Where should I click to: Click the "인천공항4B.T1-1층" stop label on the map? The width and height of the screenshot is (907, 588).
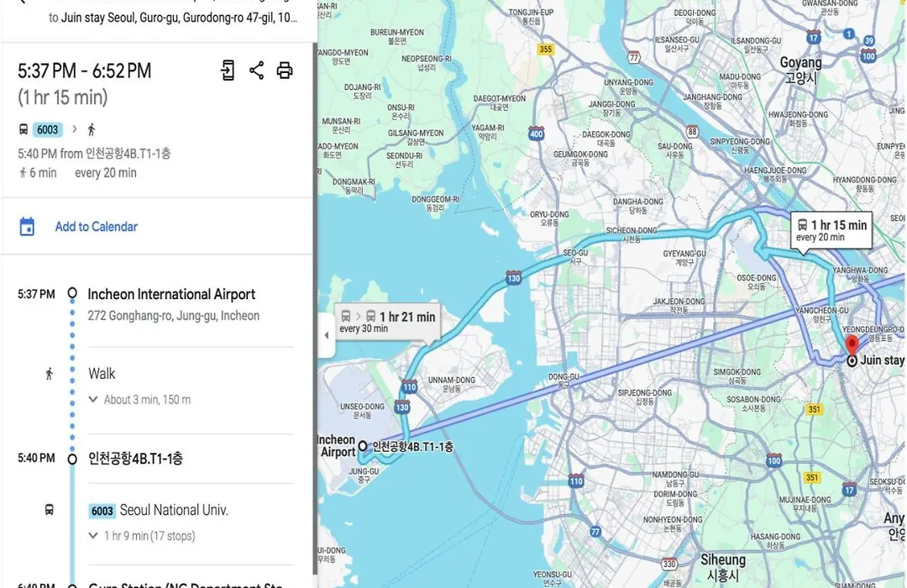point(412,447)
